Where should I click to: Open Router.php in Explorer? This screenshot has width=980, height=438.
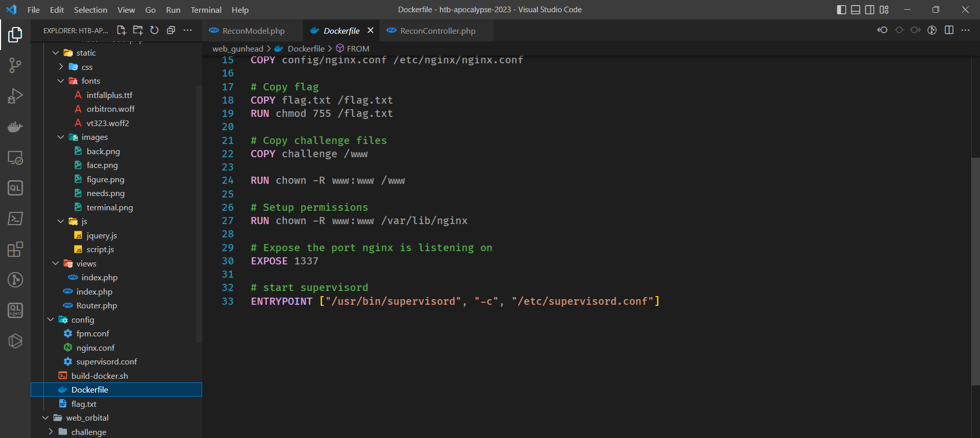(96, 305)
